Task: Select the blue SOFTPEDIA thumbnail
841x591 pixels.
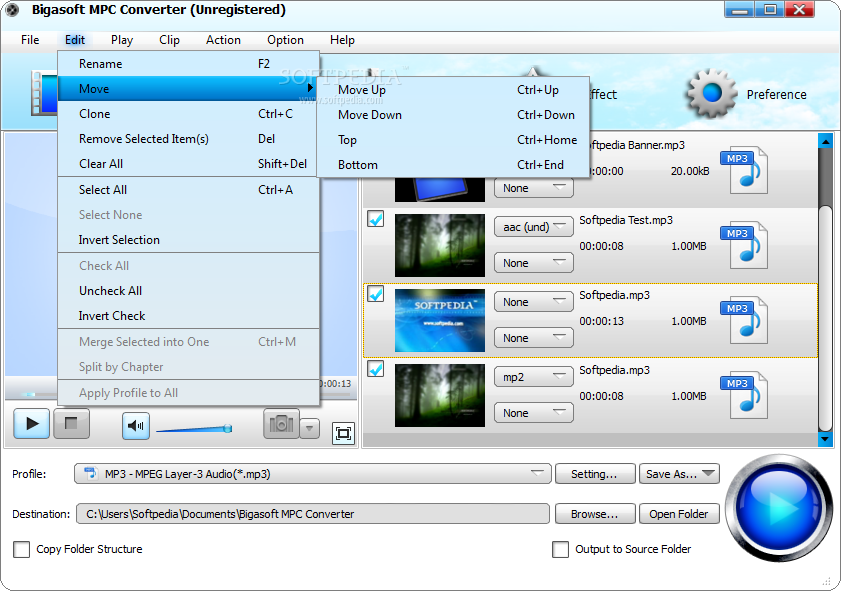Action: click(x=440, y=320)
